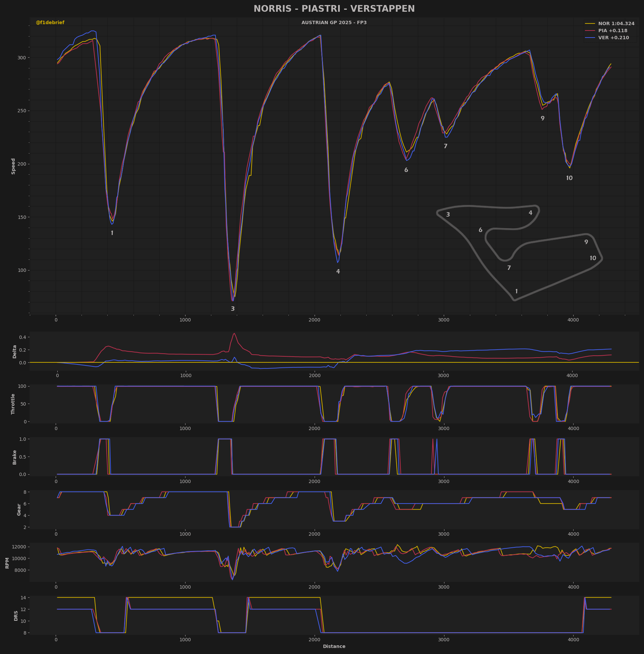This screenshot has height=654, width=644.
Task: Click the @f1debrief watermark text
Action: [x=50, y=23]
